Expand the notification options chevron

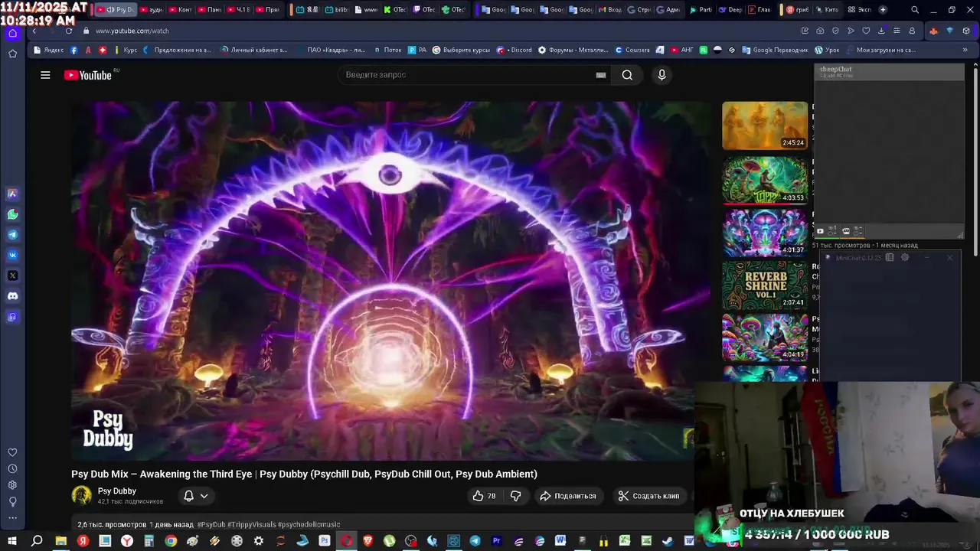(204, 496)
